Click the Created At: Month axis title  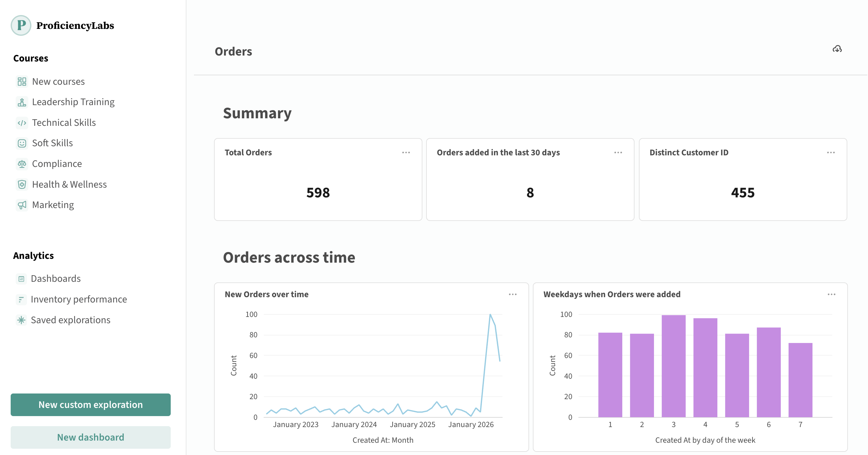(x=383, y=440)
